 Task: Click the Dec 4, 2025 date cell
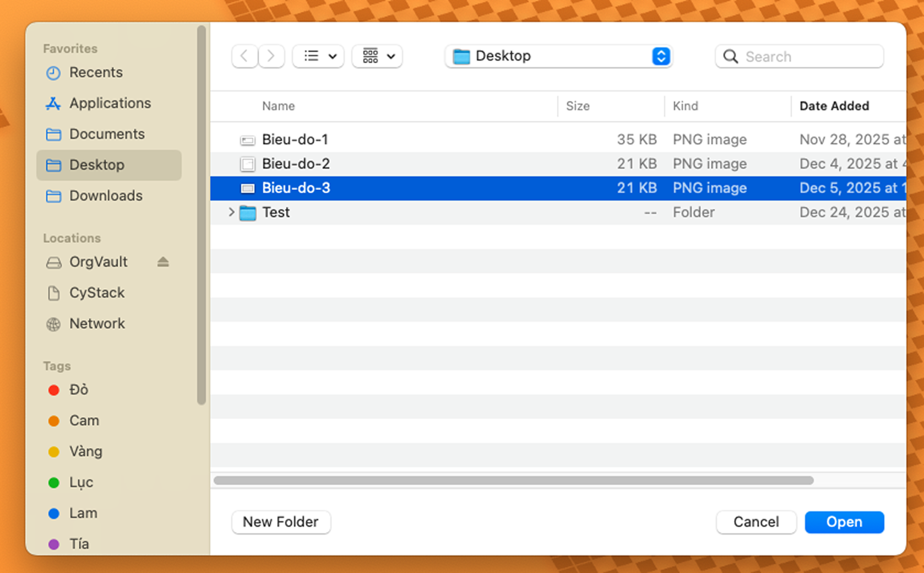852,164
